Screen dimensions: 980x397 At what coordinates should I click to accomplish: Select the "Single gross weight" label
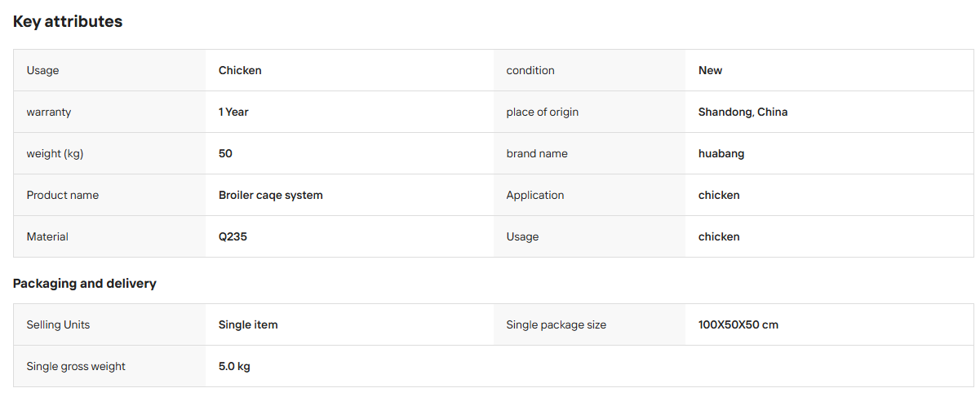tap(76, 366)
